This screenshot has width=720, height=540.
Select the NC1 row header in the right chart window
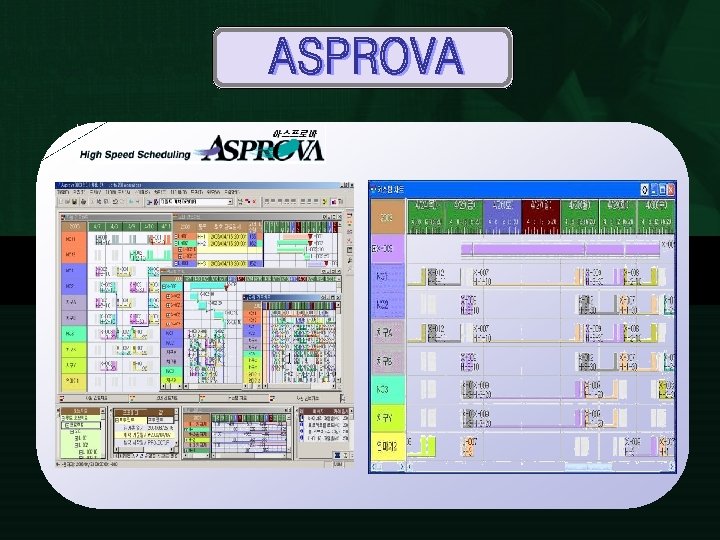388,277
